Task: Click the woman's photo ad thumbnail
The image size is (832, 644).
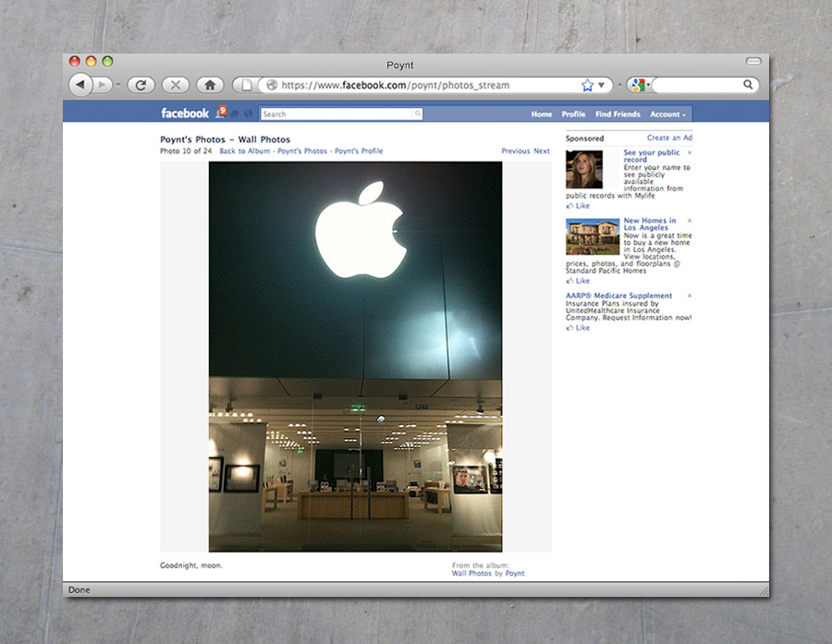Action: (x=584, y=169)
